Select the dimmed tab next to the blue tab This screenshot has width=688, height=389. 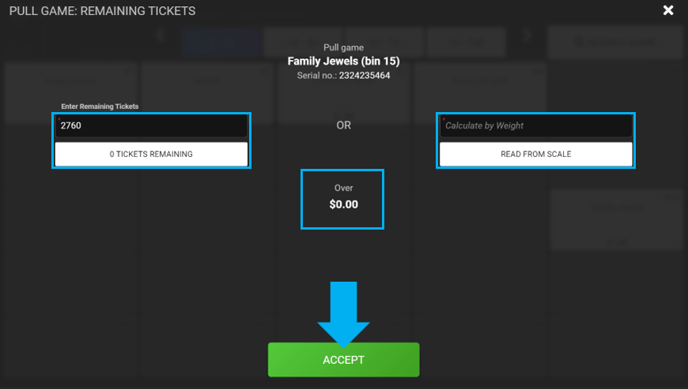[303, 43]
